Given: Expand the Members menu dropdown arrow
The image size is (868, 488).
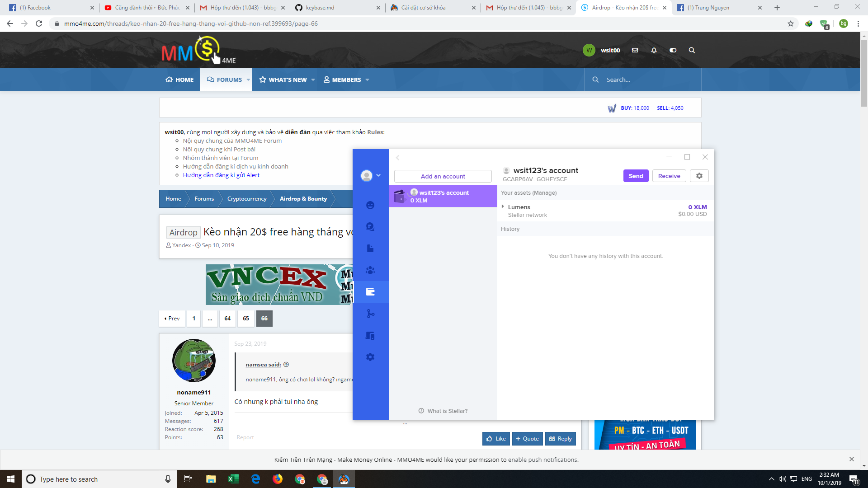Looking at the screenshot, I should pos(368,80).
